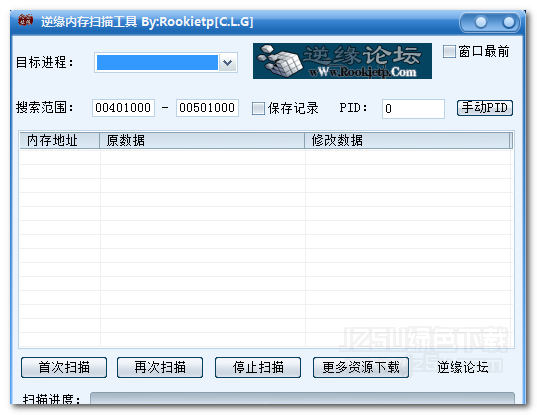Enable the 窗口最前 checkbox

(x=449, y=52)
